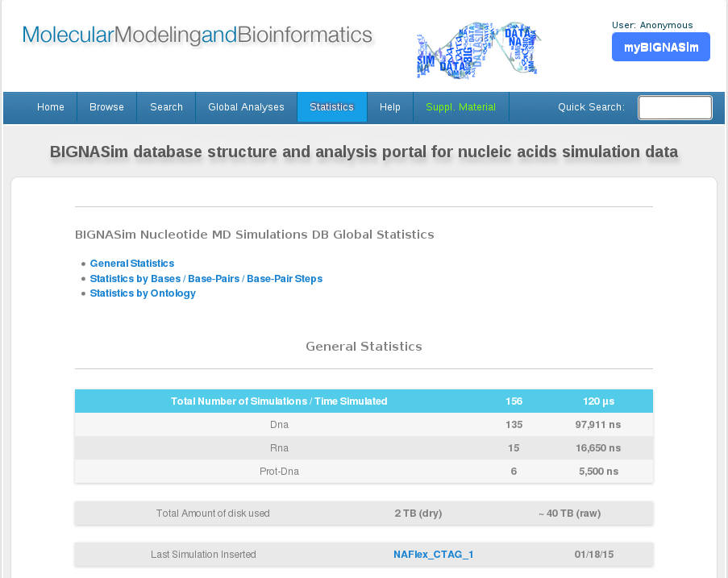Jump to Statistics by Ontology
Screen dimensions: 728x578
click(x=143, y=293)
